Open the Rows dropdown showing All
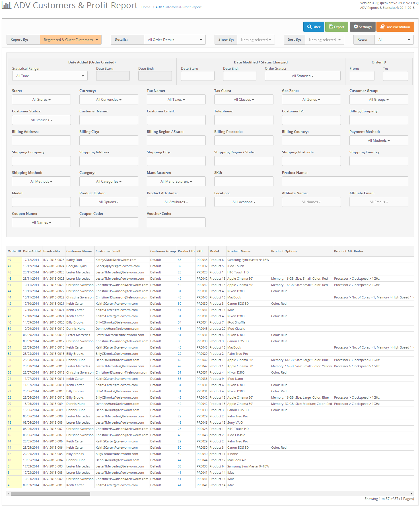Image resolution: width=420 pixels, height=507 pixels. coord(394,40)
